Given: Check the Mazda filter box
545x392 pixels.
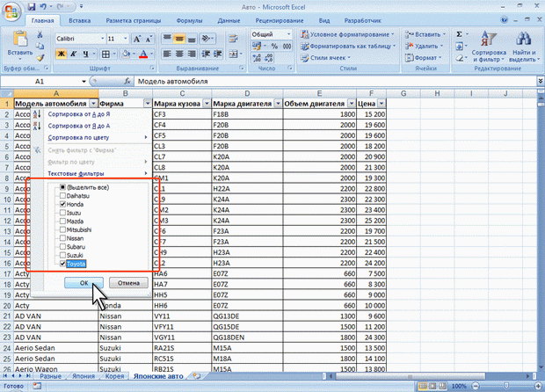Looking at the screenshot, I should tap(63, 221).
